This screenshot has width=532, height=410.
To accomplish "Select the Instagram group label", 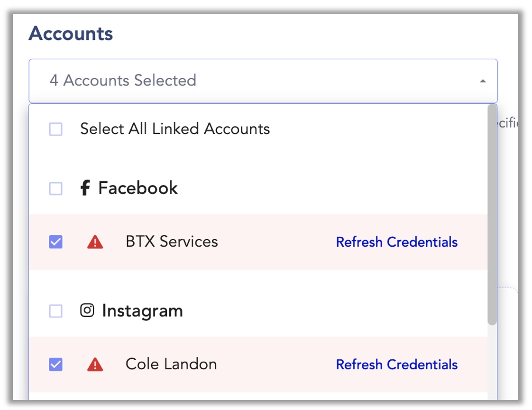I will [x=143, y=311].
